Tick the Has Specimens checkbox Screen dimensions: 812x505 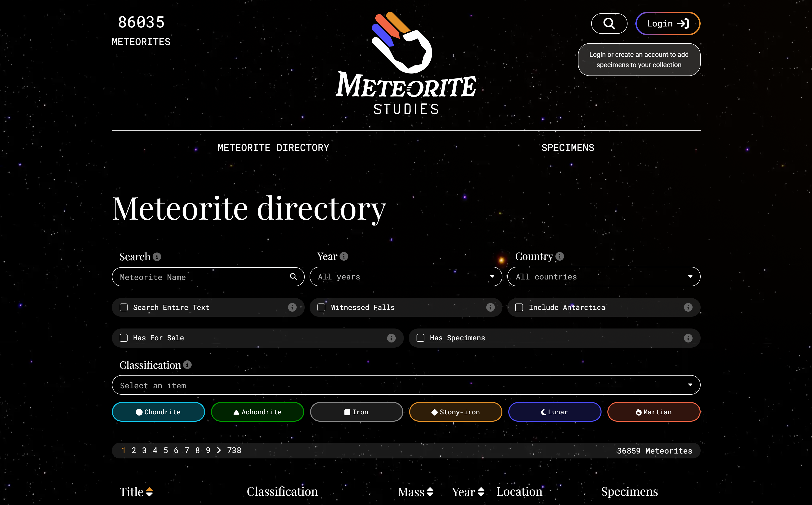tap(420, 338)
